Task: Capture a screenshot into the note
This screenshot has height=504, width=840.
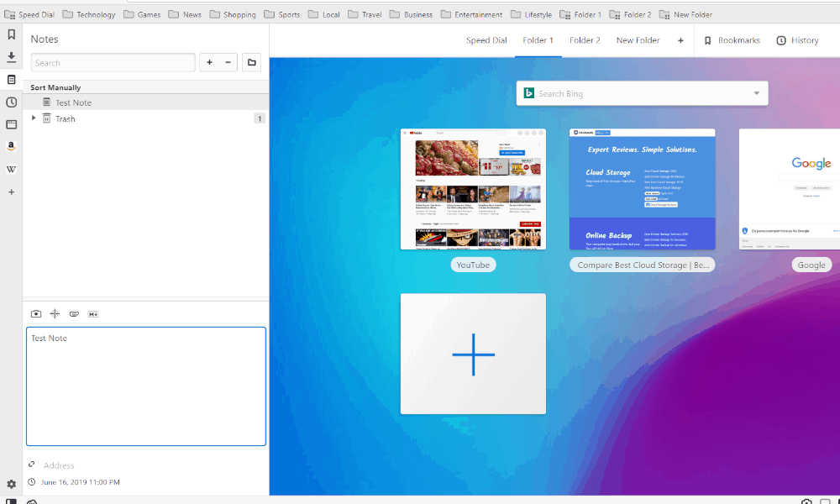Action: tap(35, 313)
